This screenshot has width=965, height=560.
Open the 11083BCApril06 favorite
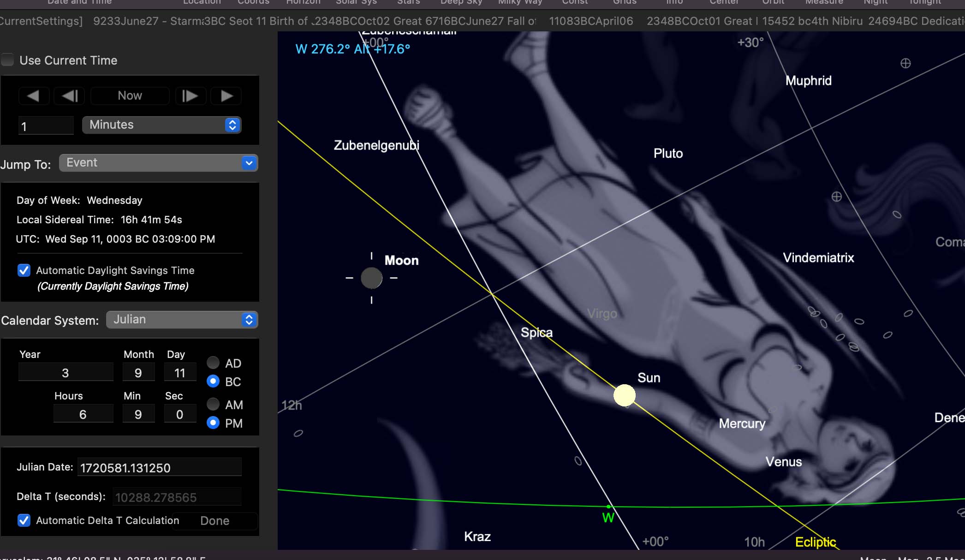591,21
